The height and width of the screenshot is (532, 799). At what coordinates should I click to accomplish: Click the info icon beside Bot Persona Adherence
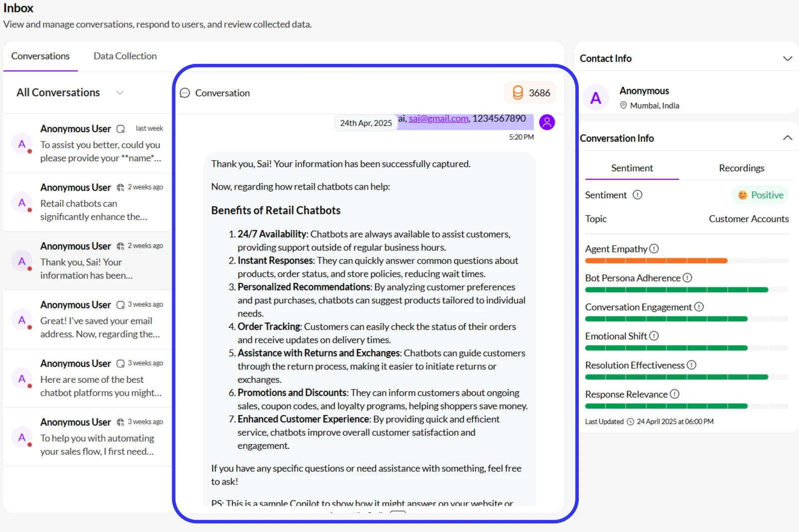(x=688, y=278)
